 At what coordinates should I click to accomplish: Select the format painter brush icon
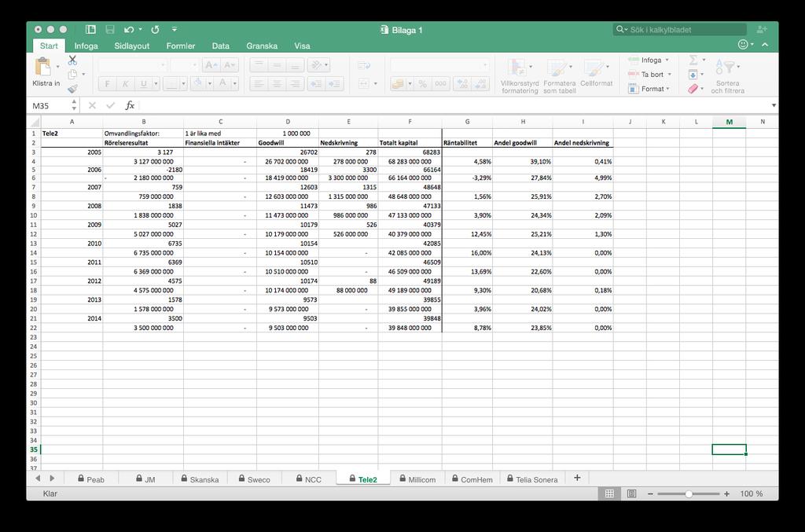coord(72,89)
